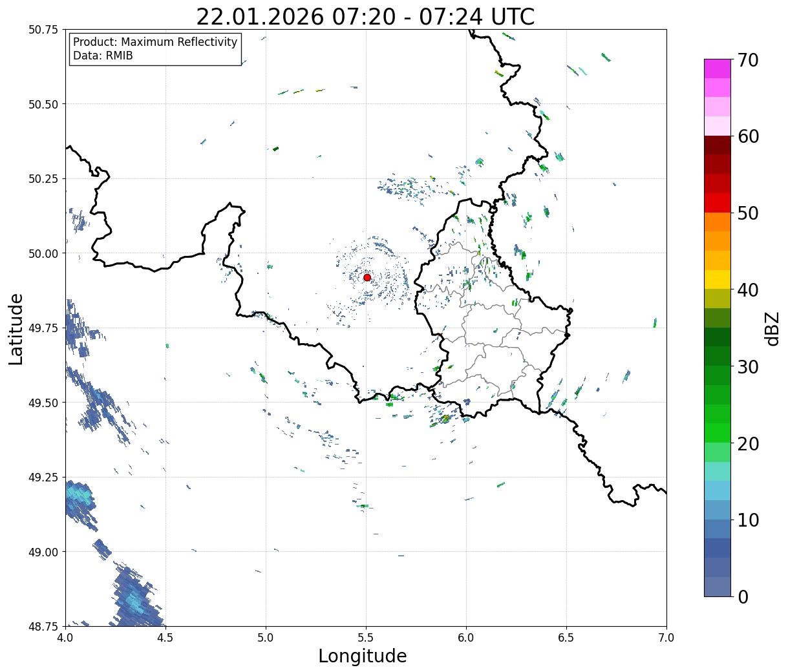This screenshot has width=788, height=672.
Task: Click the latitude tick label 49.75
Action: (x=43, y=328)
